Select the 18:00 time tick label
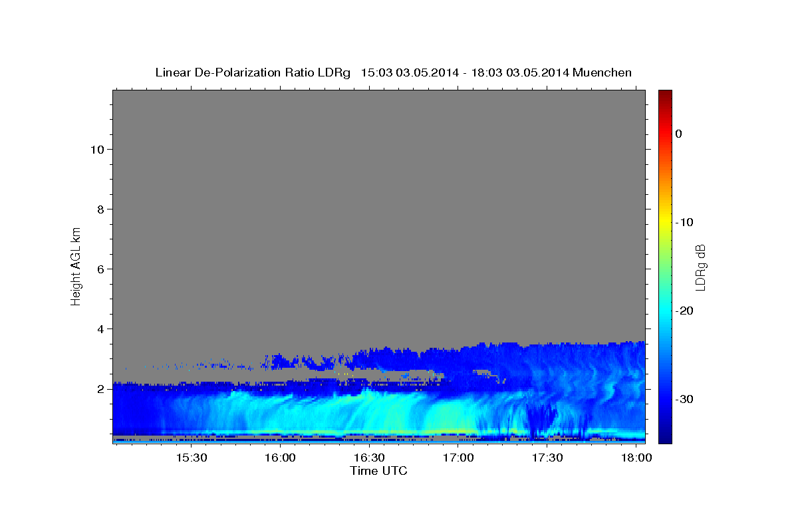Viewport: 798px width, 532px height. (x=636, y=458)
